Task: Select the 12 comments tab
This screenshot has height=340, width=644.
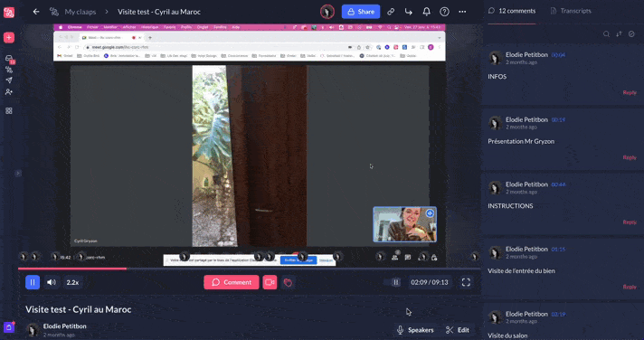Action: pos(512,11)
